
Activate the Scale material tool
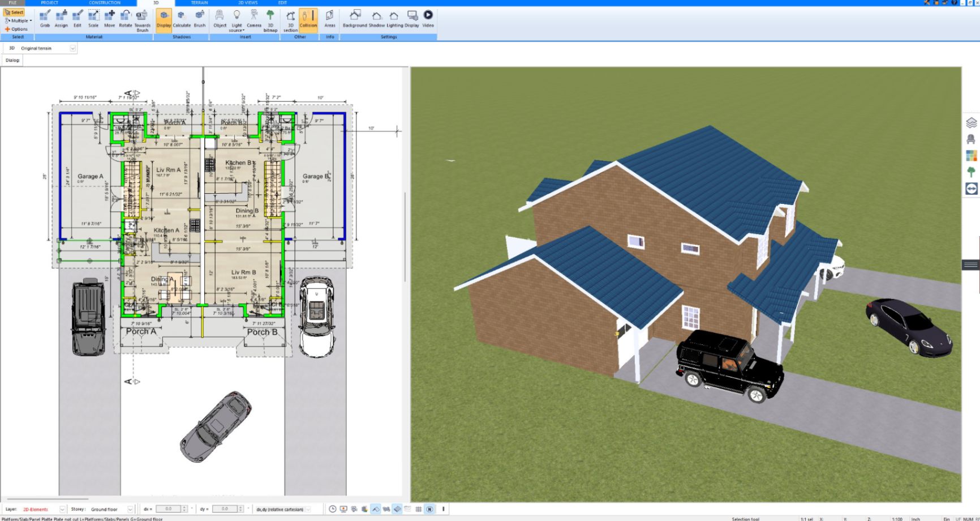93,19
